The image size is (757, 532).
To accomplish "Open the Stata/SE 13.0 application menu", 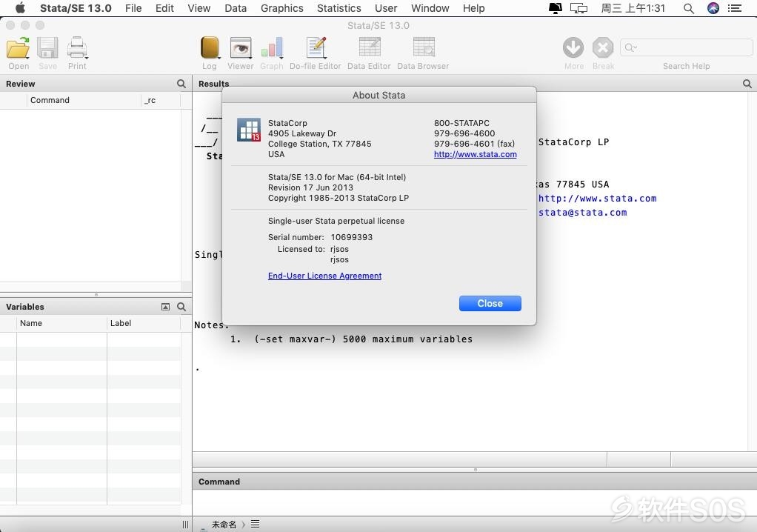I will 76,8.
